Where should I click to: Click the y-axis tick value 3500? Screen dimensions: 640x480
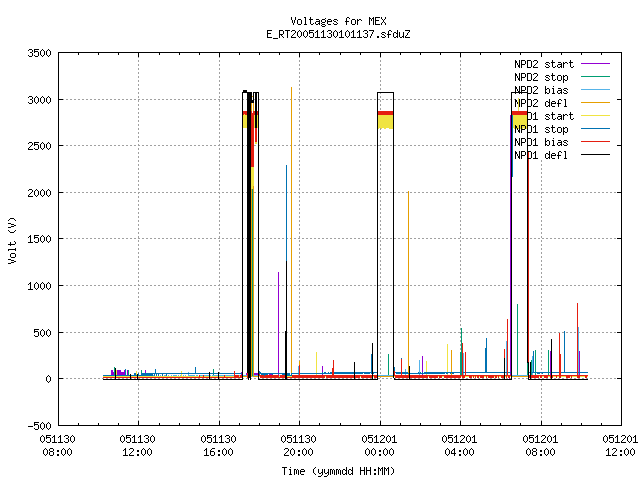tap(40, 53)
